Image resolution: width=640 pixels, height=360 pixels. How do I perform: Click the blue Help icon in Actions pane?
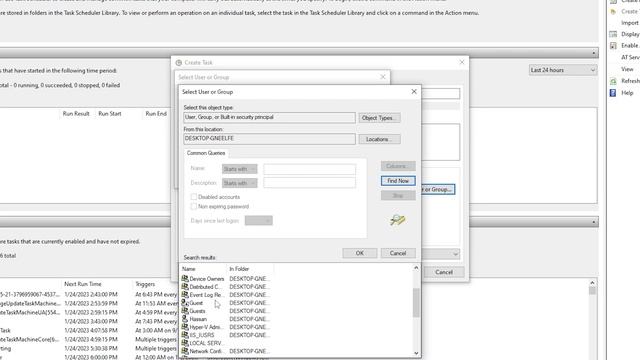(613, 93)
